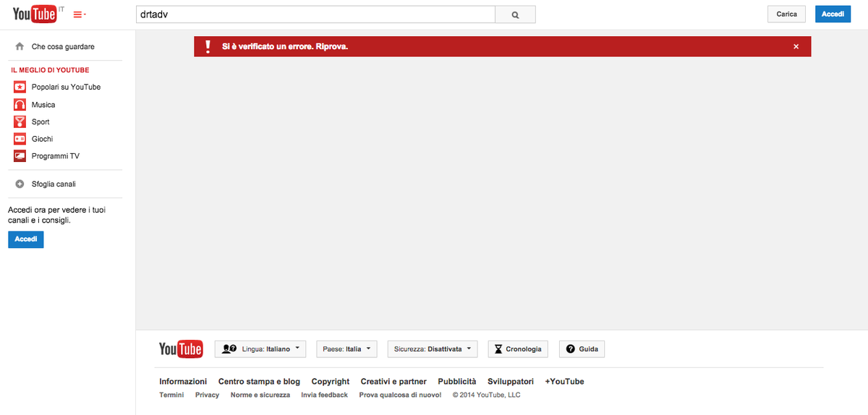This screenshot has height=415, width=868.
Task: Click the exclamation icon in the error banner
Action: point(208,46)
